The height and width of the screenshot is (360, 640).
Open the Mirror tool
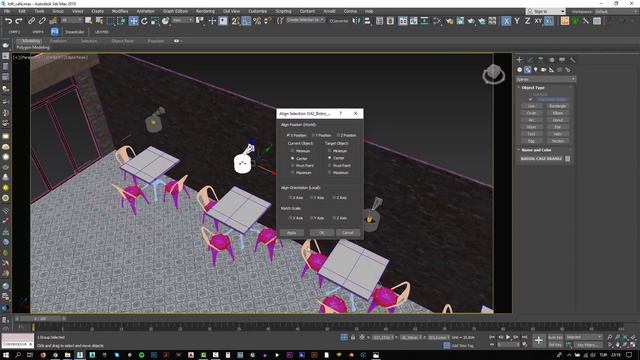tap(356, 21)
